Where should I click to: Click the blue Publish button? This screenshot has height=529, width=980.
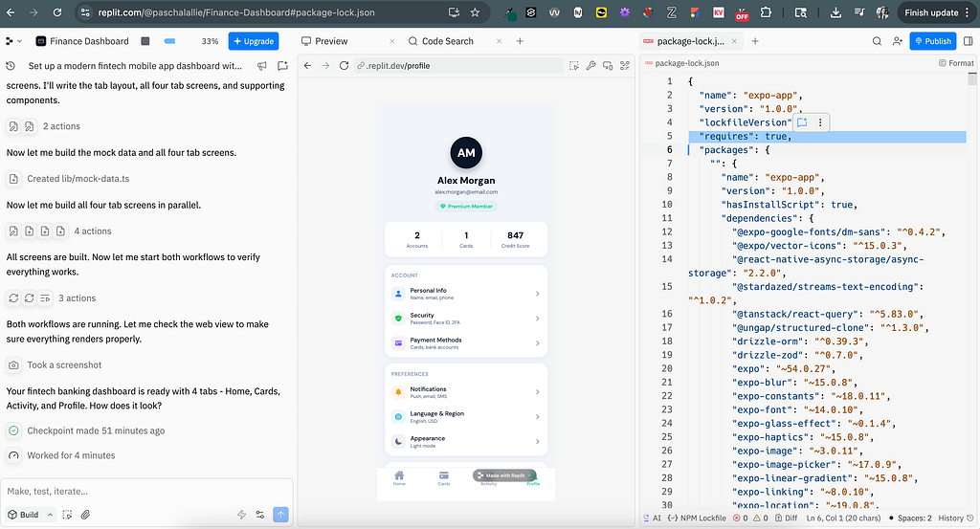932,41
